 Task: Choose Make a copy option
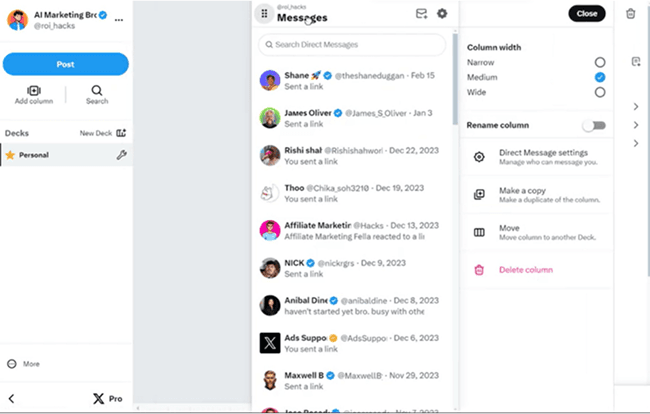pos(536,195)
